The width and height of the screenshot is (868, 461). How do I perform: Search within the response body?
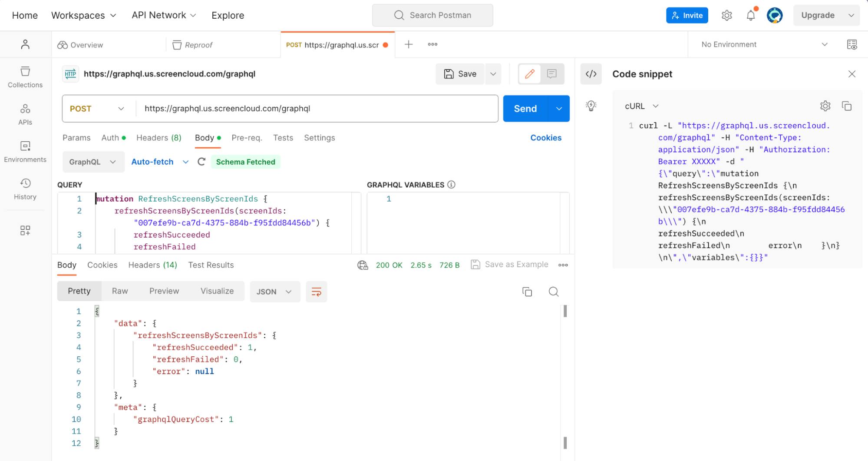click(x=554, y=292)
